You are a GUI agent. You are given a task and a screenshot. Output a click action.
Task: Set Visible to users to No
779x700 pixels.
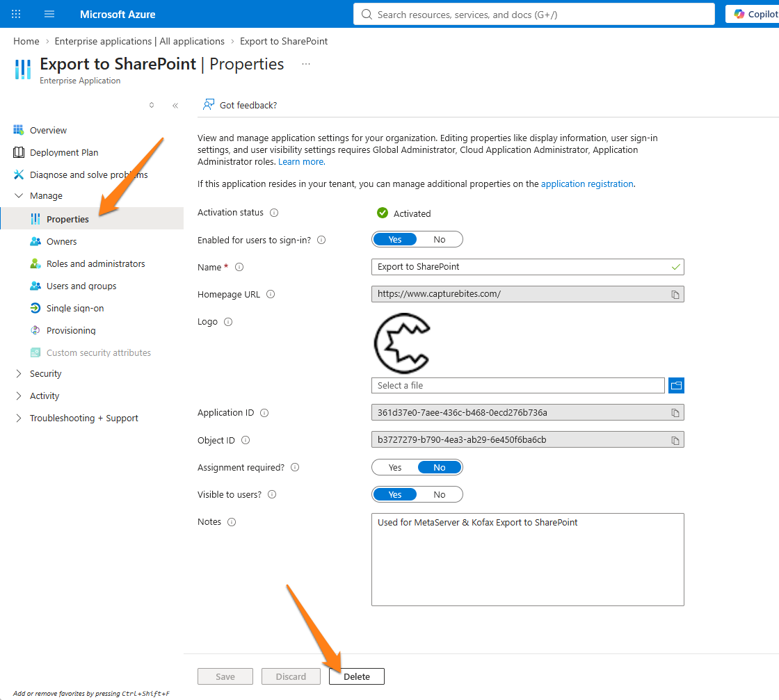[439, 494]
